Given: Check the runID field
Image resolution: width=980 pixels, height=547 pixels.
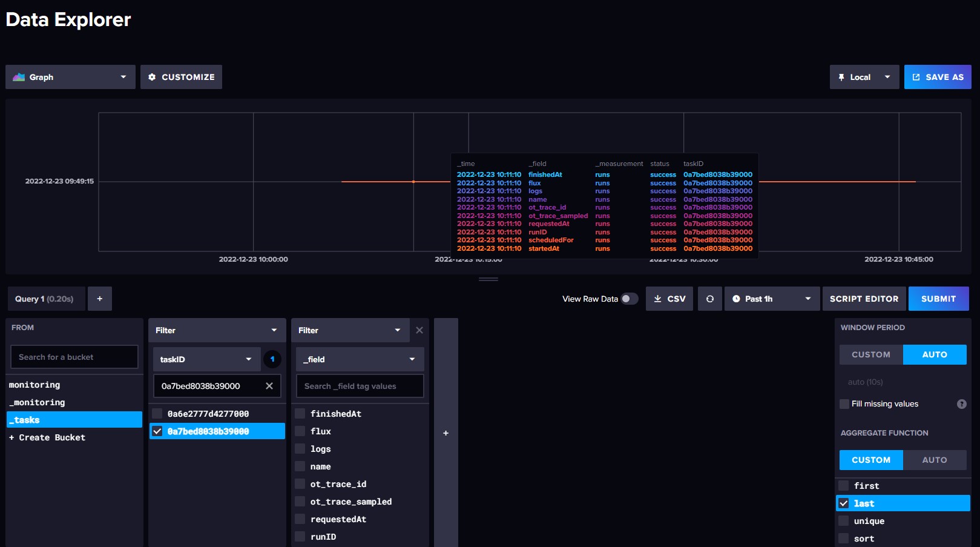Looking at the screenshot, I should pyautogui.click(x=300, y=537).
